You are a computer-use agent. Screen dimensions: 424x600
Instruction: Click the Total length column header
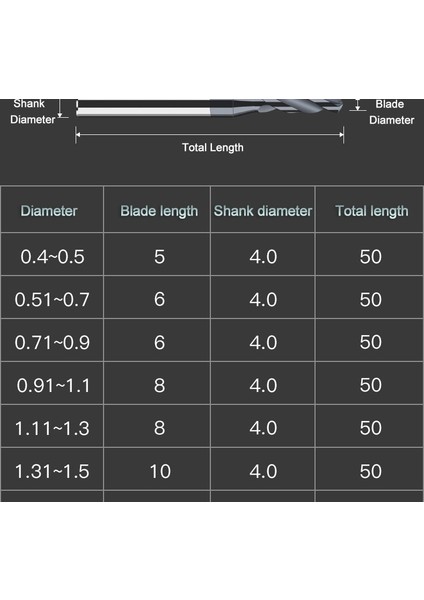370,210
